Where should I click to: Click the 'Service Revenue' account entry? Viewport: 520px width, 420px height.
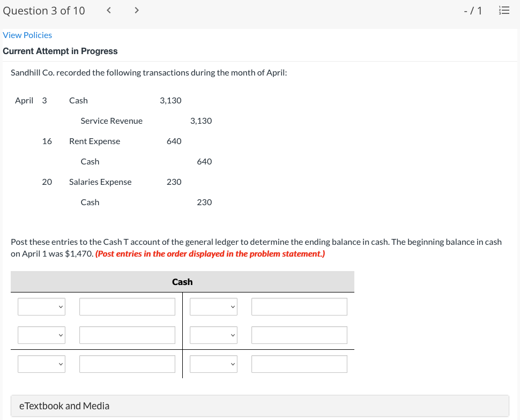click(112, 121)
